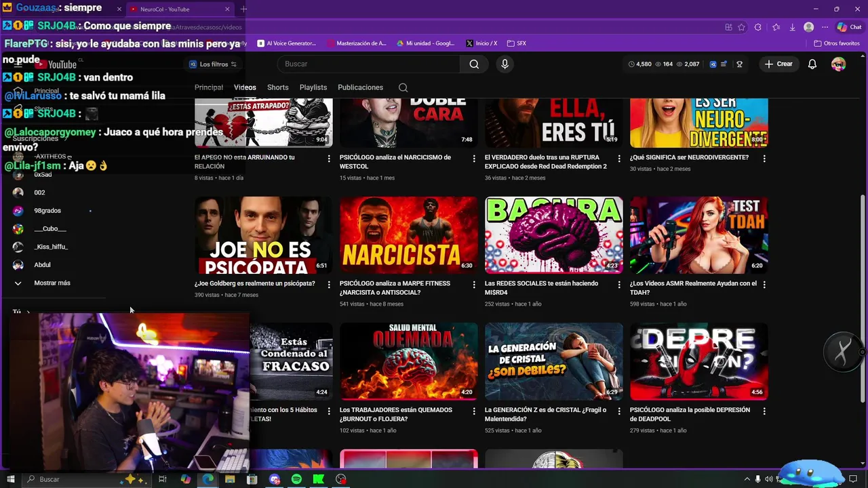
Task: Open Abdul channel in subscriptions list
Action: [x=42, y=265]
